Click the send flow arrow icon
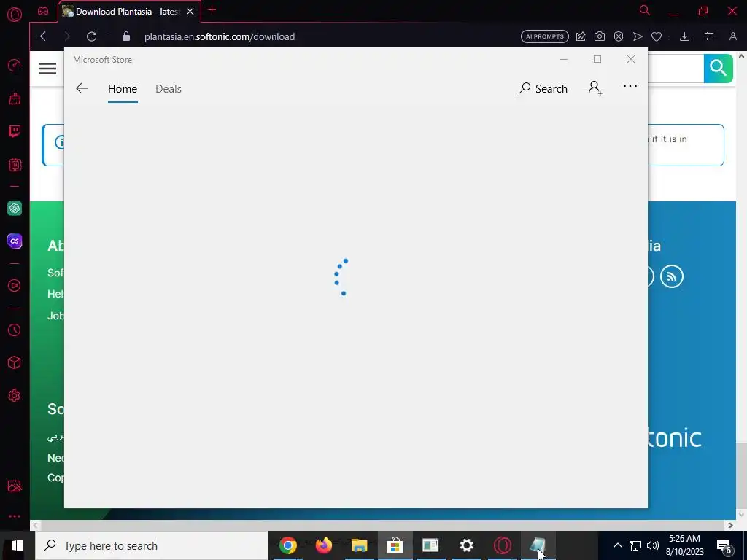747x560 pixels. (x=638, y=36)
